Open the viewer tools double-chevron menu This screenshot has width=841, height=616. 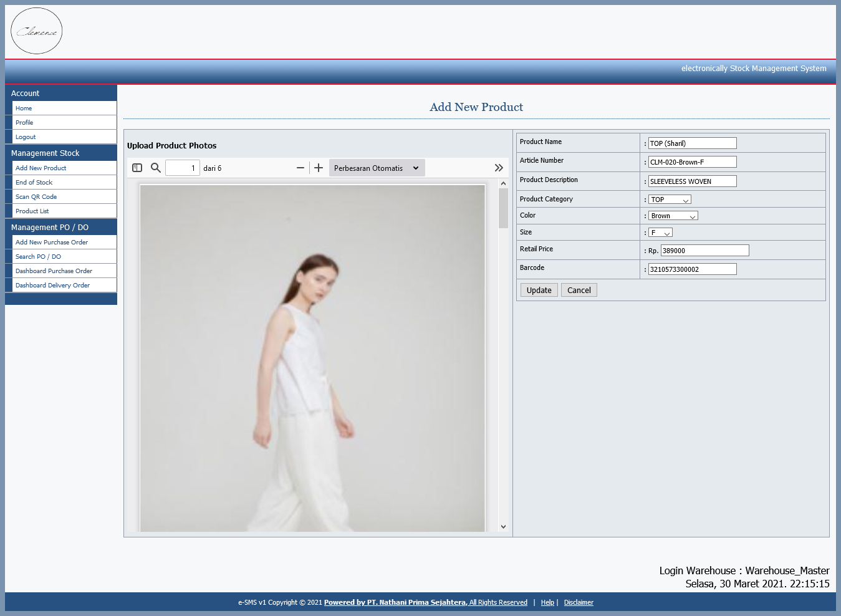499,168
